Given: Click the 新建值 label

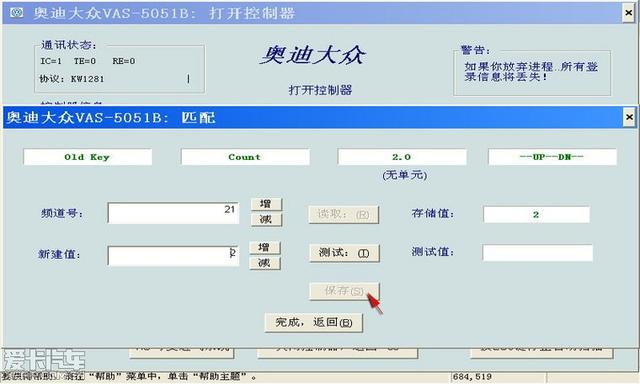Looking at the screenshot, I should click(x=59, y=254).
